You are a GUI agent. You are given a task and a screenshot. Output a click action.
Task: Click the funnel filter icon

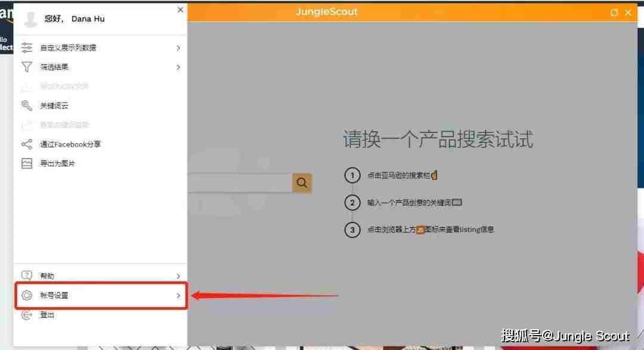27,67
